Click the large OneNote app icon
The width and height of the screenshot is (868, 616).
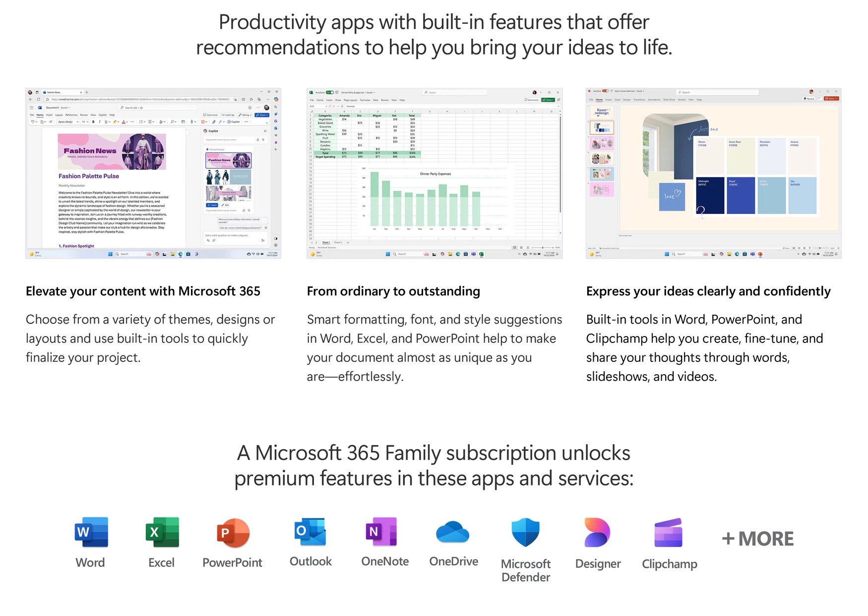(x=381, y=532)
